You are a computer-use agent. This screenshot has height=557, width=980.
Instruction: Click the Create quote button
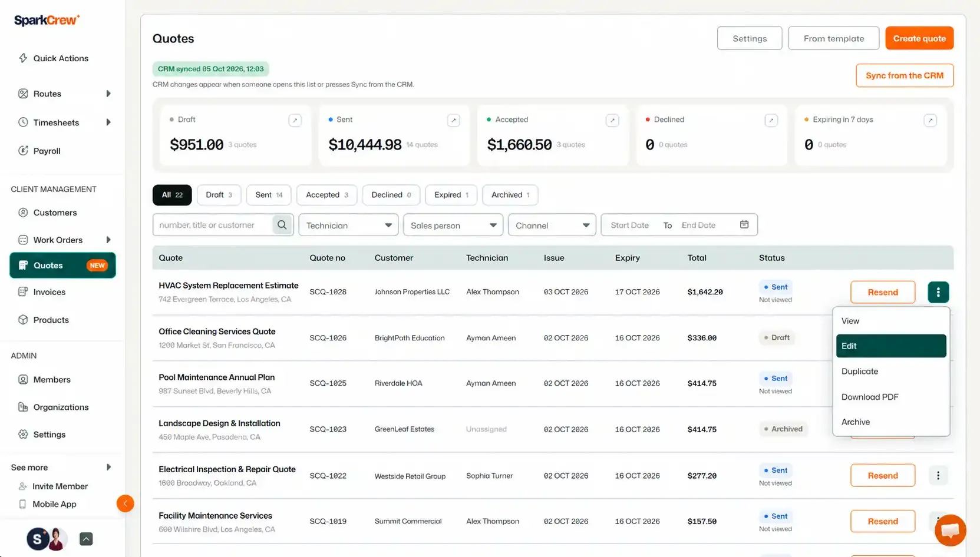(x=919, y=38)
